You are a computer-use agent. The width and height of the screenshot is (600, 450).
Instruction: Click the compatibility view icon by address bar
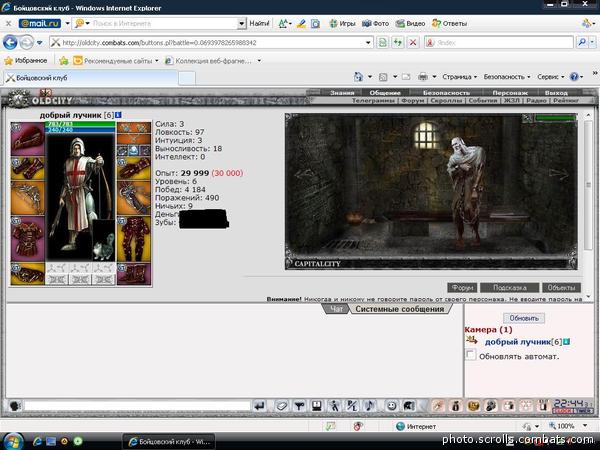pos(383,42)
